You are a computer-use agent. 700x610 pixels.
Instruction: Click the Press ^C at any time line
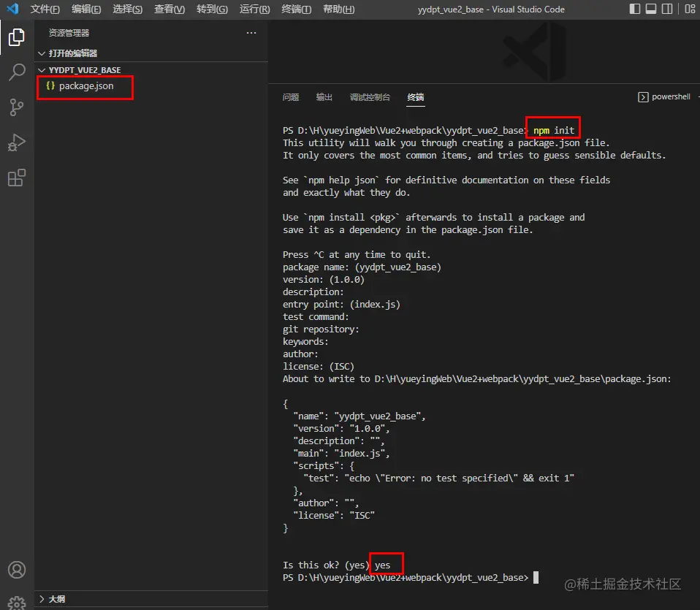pyautogui.click(x=357, y=255)
